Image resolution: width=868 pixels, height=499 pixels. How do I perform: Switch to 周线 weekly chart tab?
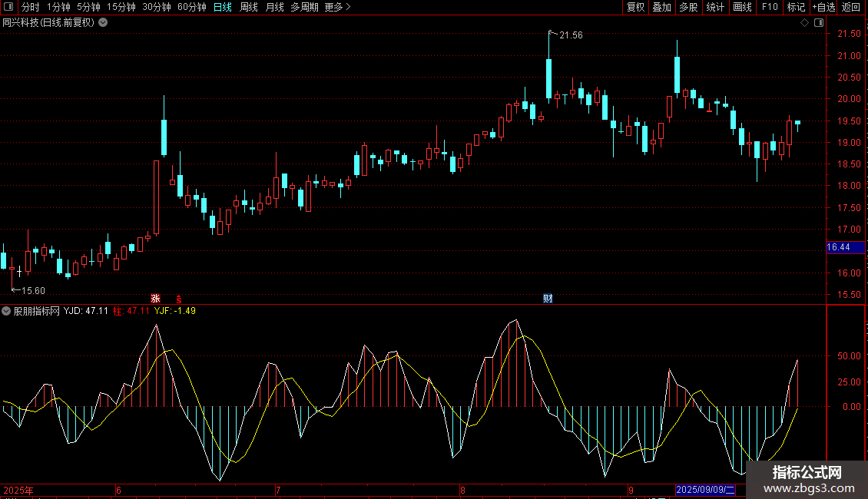click(248, 7)
